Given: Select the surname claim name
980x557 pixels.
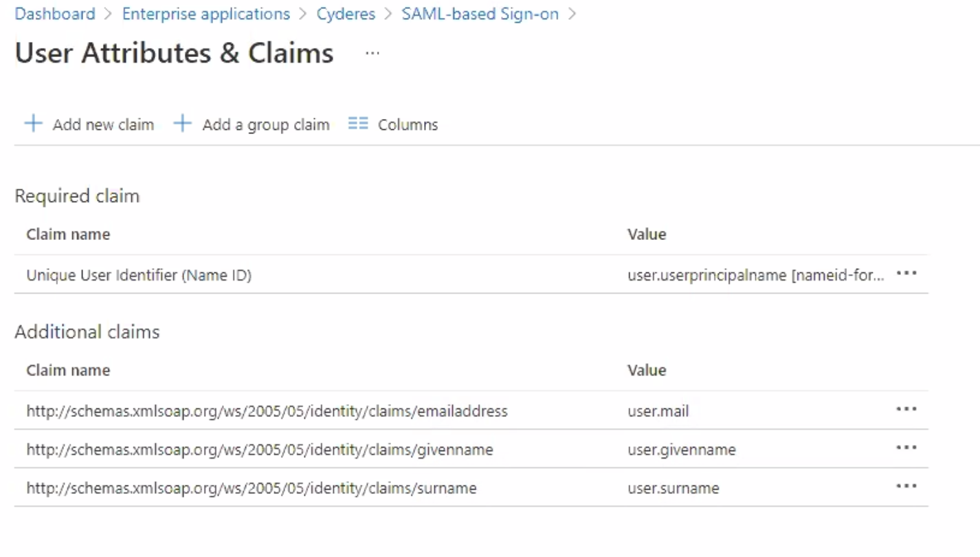Looking at the screenshot, I should [252, 488].
